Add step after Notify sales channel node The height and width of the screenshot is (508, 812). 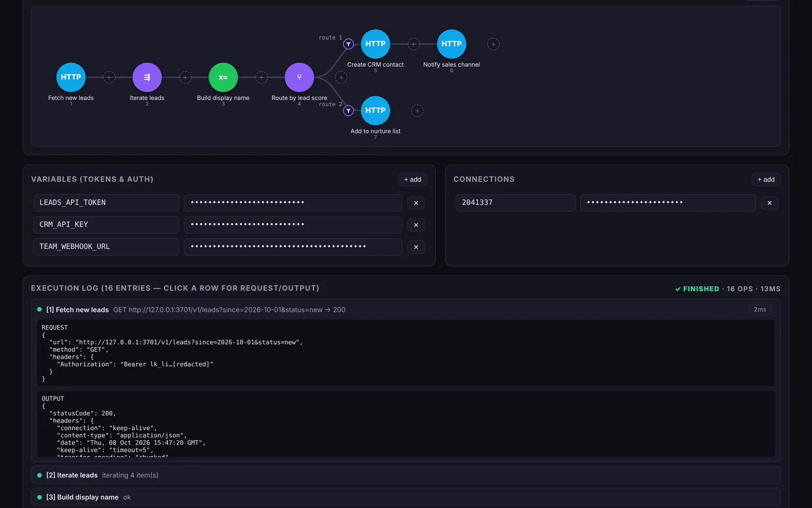[x=494, y=44]
